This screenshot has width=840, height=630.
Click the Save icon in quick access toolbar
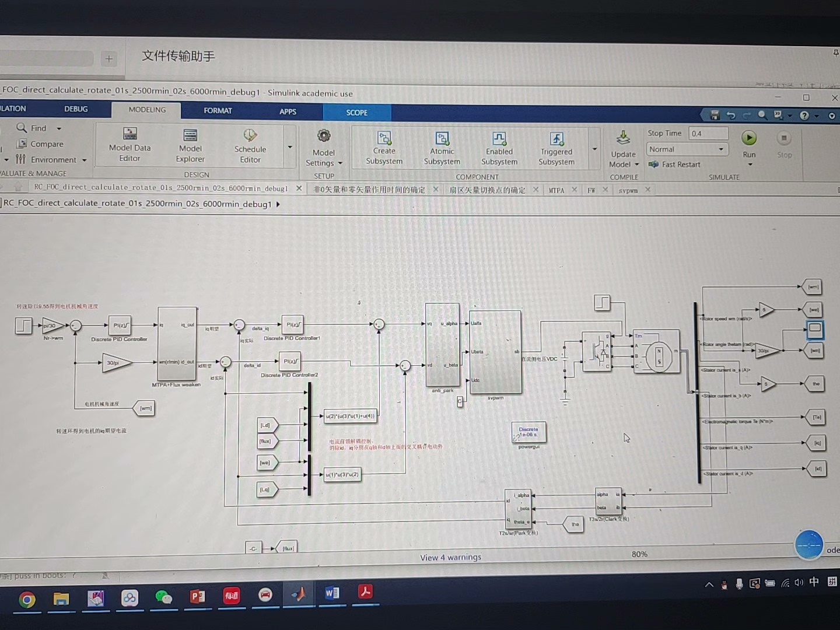[x=715, y=115]
